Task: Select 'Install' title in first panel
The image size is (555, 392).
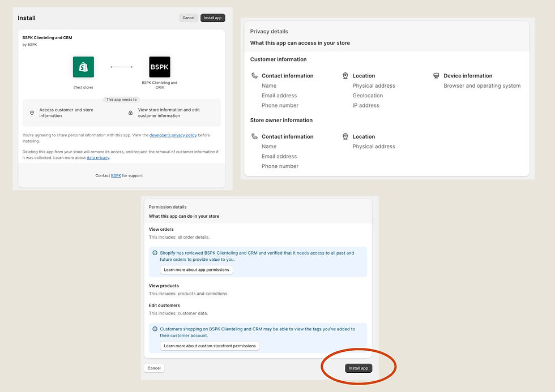Action: [x=27, y=18]
